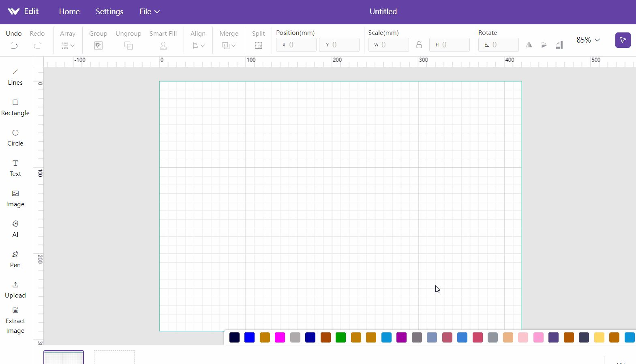
Task: Toggle the aspect ratio lock icon
Action: coord(419,45)
